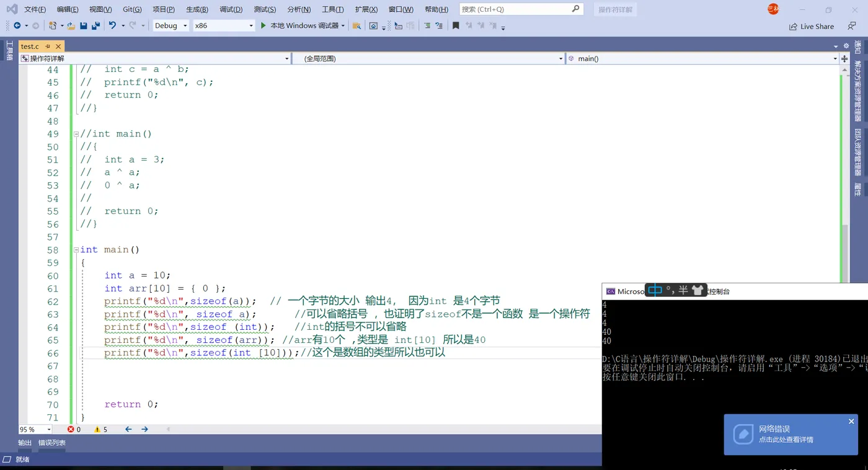
Task: Click the Visual Studio logo icon
Action: [x=12, y=9]
